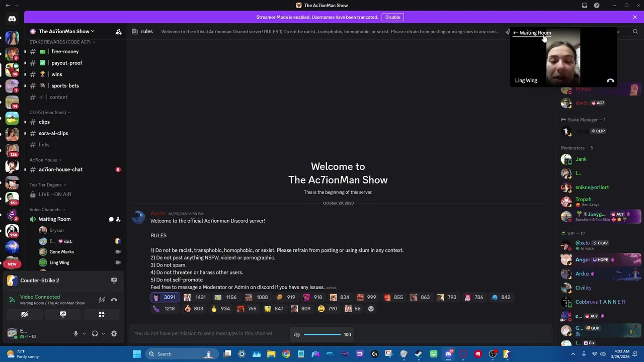644x362 pixels.
Task: Collapse the Top Tier Degens category
Action: coord(48,185)
